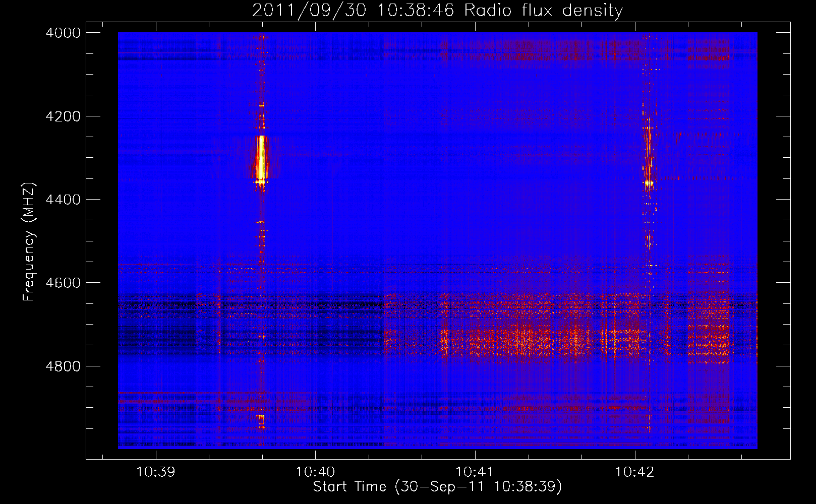The image size is (816, 504).
Task: Click the 10:42 time axis label
Action: click(634, 472)
